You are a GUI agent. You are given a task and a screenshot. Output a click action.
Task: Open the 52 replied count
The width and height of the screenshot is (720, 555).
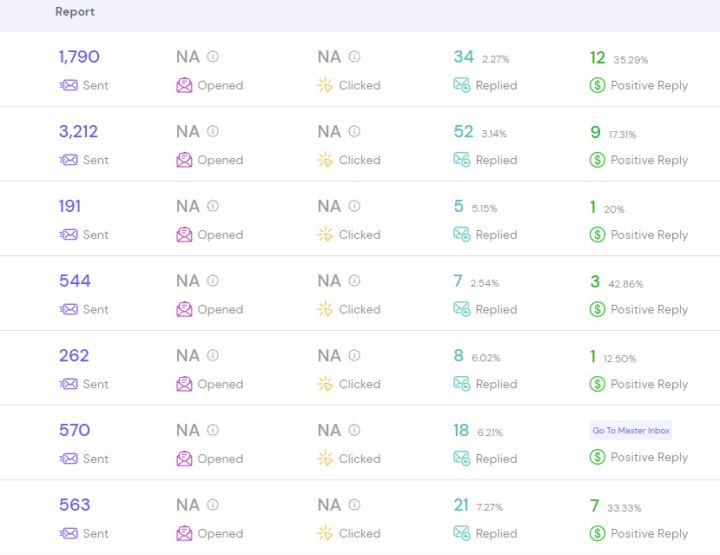tap(464, 131)
